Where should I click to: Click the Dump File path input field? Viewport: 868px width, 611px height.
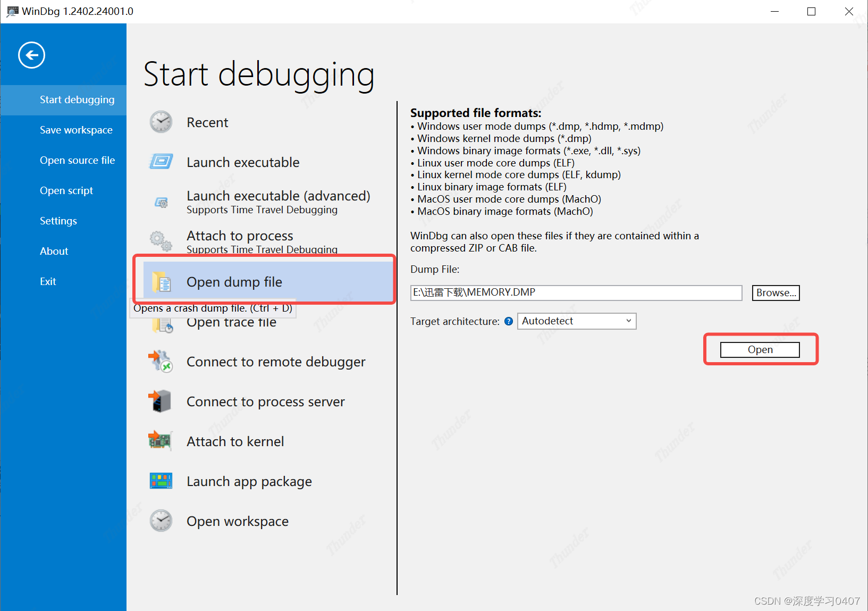[x=576, y=293]
